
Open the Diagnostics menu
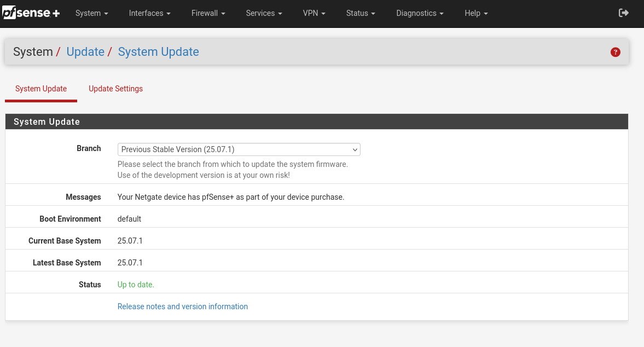coord(420,13)
